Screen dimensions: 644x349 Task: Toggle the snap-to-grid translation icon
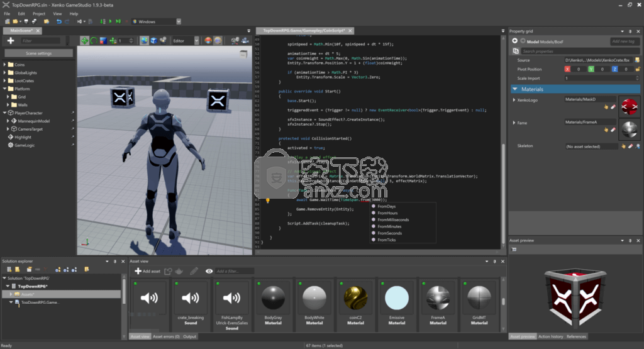pos(113,40)
